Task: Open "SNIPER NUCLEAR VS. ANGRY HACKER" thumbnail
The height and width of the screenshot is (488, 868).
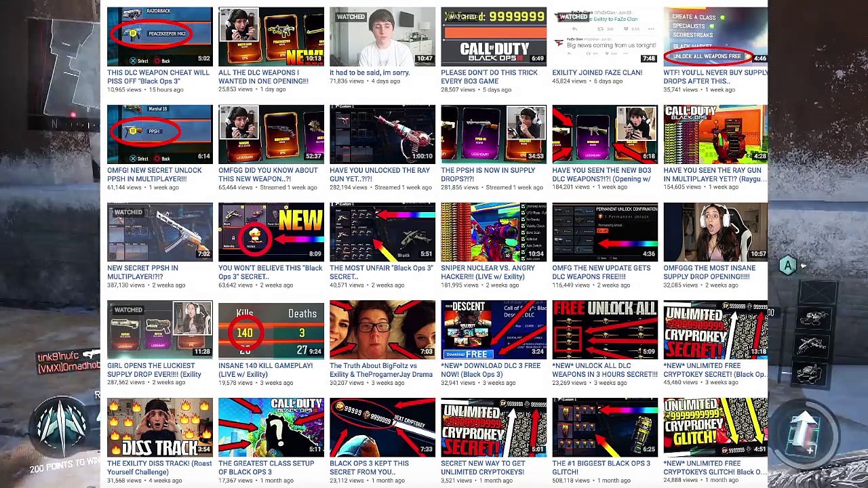Action: coord(494,232)
